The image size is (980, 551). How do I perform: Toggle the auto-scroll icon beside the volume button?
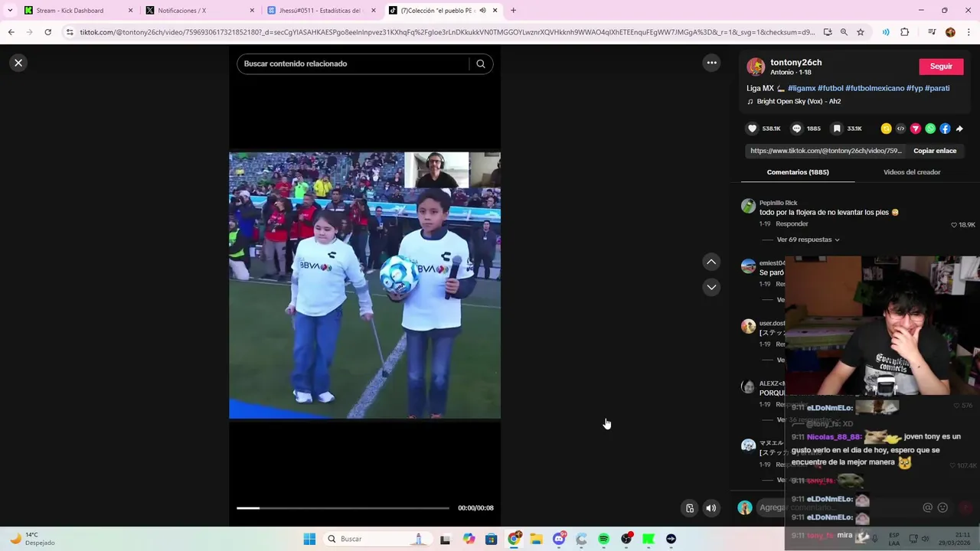690,508
